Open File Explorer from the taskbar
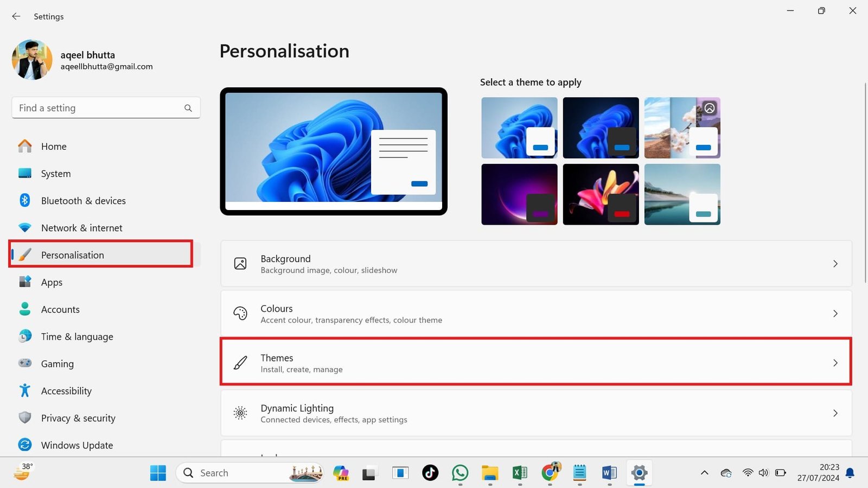Viewport: 868px width, 488px height. tap(490, 473)
